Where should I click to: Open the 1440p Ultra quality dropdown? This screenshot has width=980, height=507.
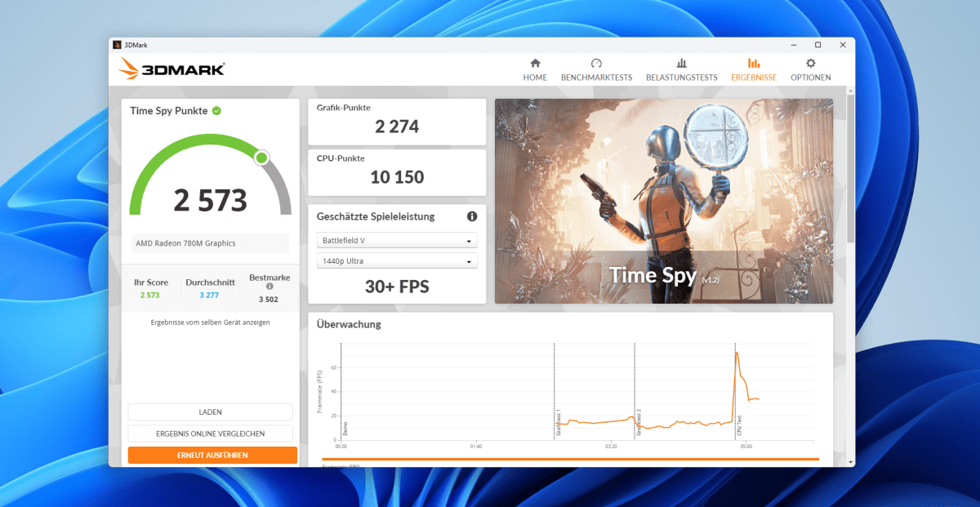coord(397,260)
